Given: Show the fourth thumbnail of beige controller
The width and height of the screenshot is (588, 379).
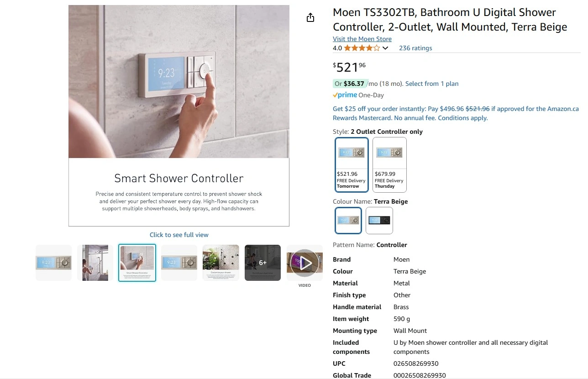Looking at the screenshot, I should point(179,263).
